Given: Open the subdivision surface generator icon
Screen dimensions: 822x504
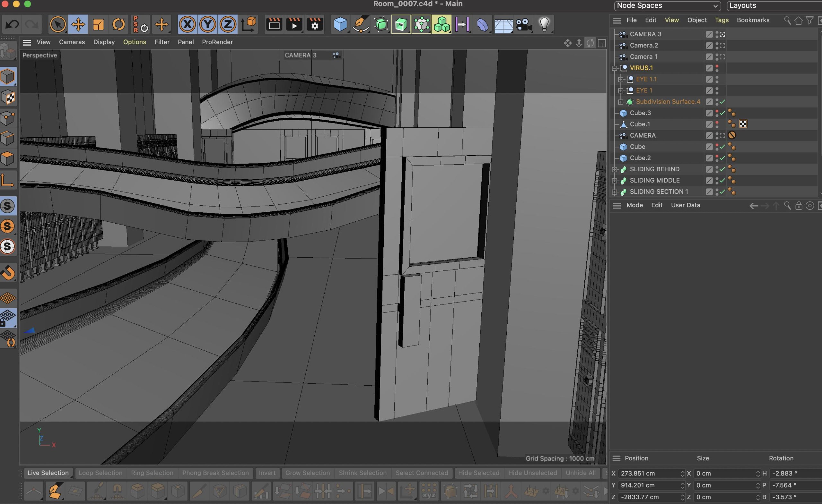Looking at the screenshot, I should coord(381,24).
